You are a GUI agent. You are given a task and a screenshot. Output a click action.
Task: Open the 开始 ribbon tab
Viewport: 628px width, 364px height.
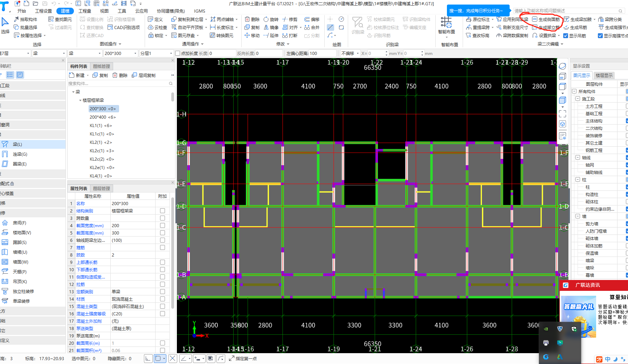pos(22,11)
